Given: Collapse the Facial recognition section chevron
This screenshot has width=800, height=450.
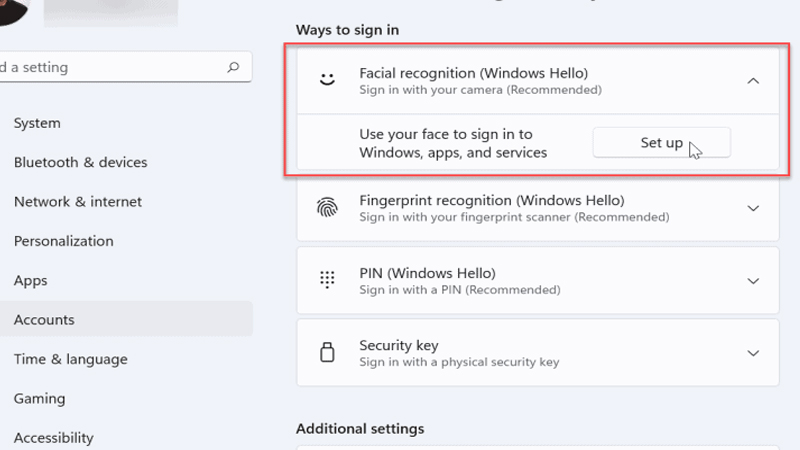Looking at the screenshot, I should 753,81.
